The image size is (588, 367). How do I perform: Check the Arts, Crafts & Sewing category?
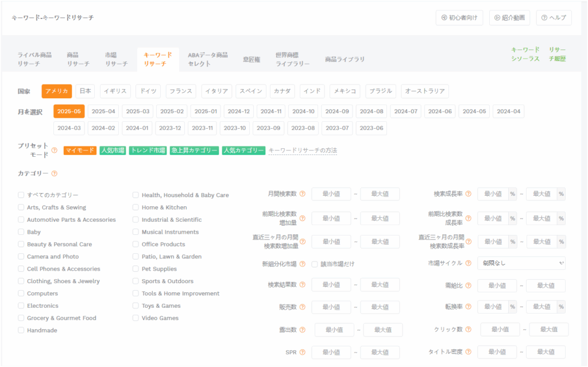click(21, 207)
